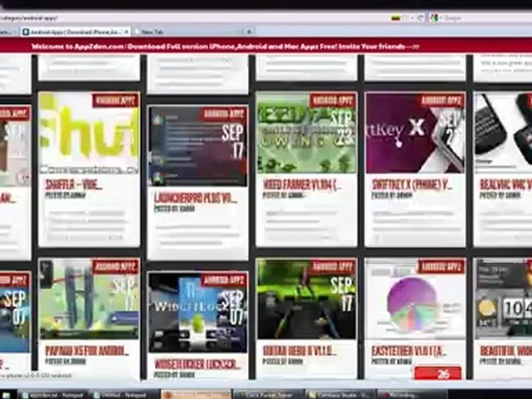The image size is (532, 399).
Task: Click Posted by Admin under LauncherPro Plus
Action: [x=174, y=209]
